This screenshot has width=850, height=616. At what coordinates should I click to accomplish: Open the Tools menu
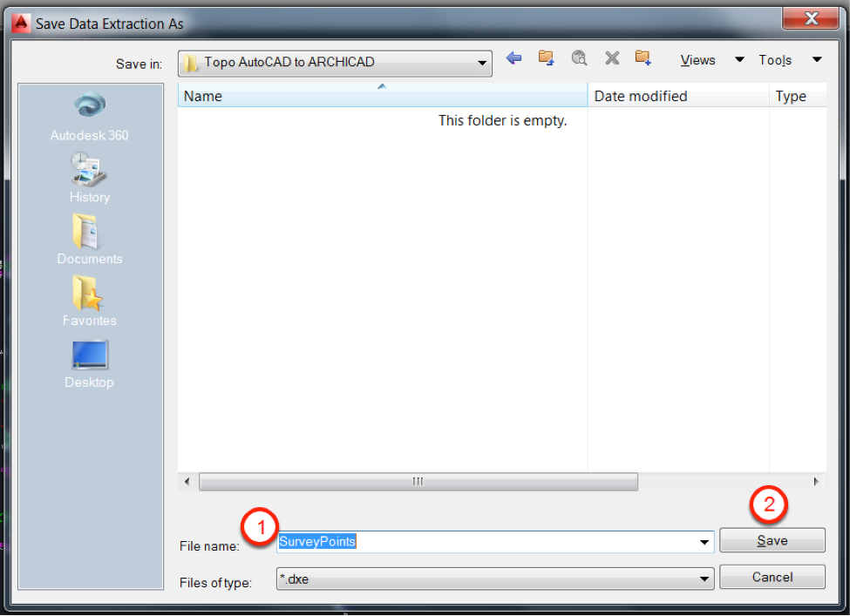pos(775,60)
